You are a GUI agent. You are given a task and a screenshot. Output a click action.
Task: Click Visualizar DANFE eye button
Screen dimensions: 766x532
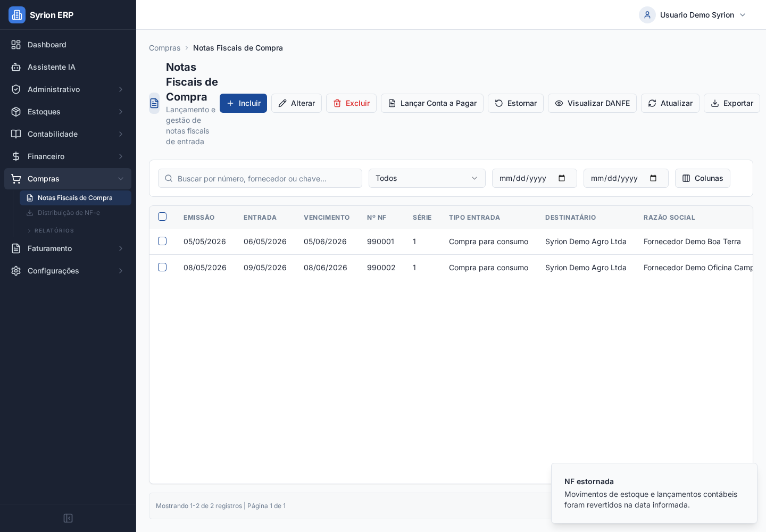tap(592, 103)
